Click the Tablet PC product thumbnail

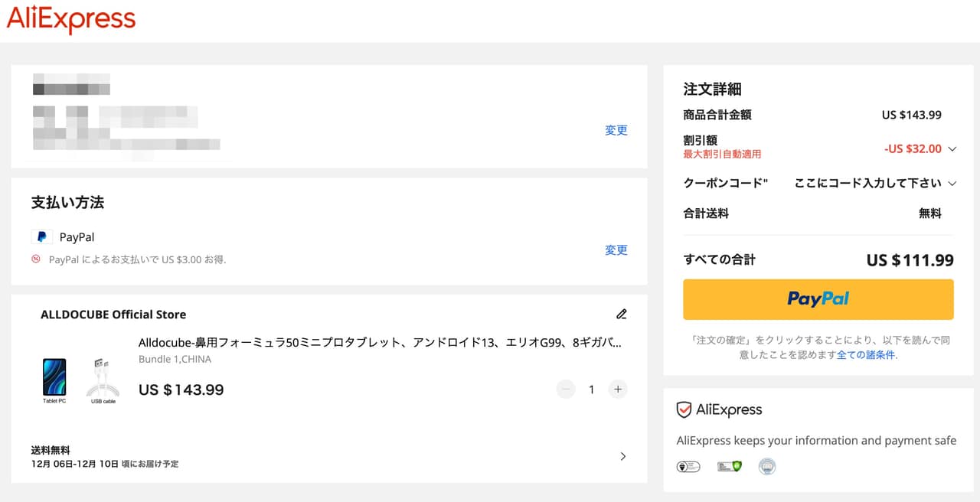(x=54, y=378)
